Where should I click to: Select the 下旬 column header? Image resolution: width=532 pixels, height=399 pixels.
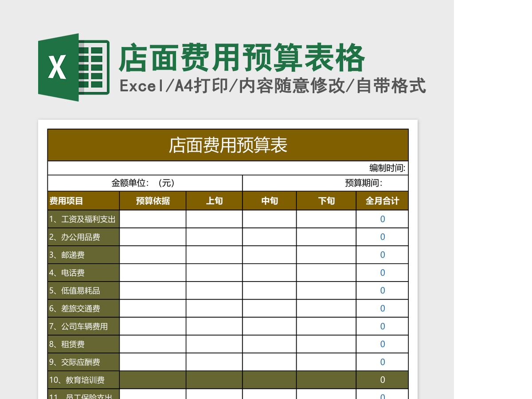326,201
